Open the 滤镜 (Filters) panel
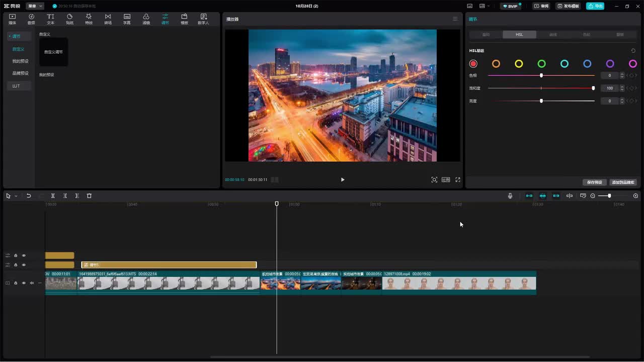The width and height of the screenshot is (644, 362). (x=146, y=19)
